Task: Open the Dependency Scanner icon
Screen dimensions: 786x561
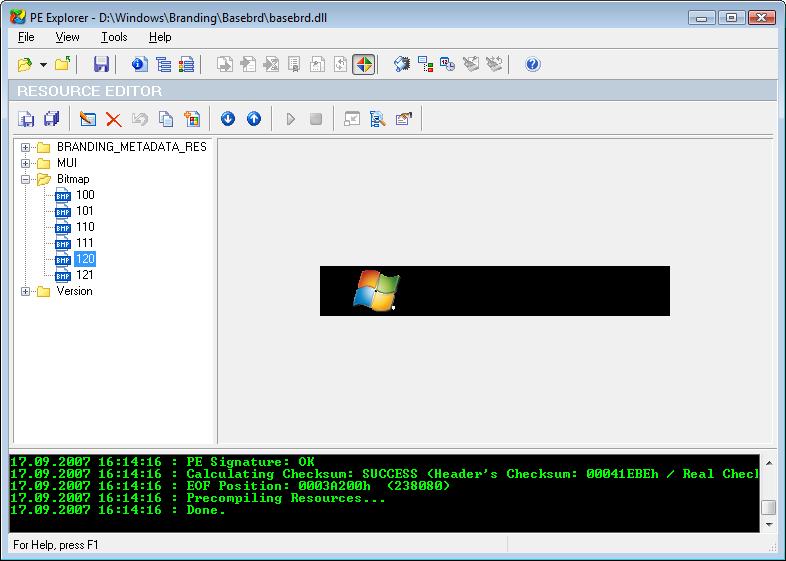Action: click(x=425, y=64)
